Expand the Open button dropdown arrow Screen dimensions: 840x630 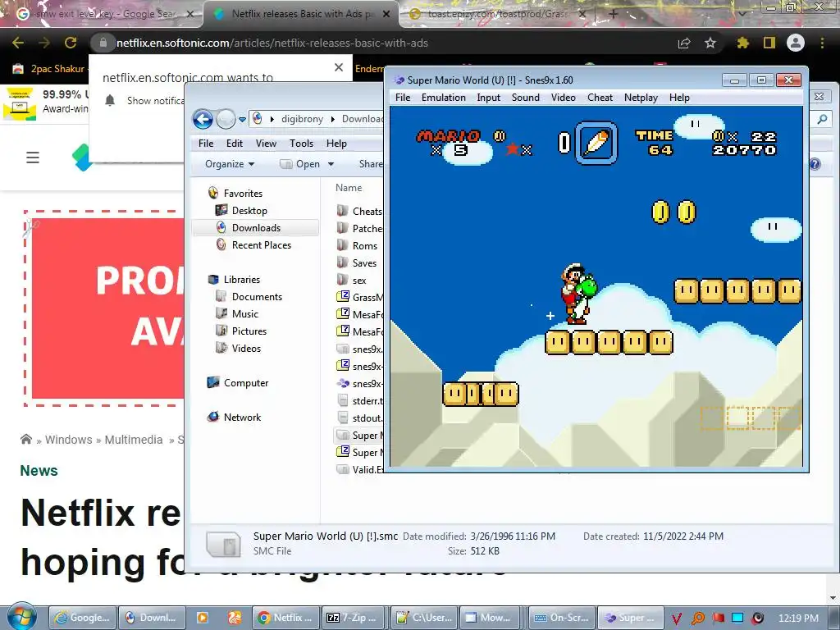(331, 164)
